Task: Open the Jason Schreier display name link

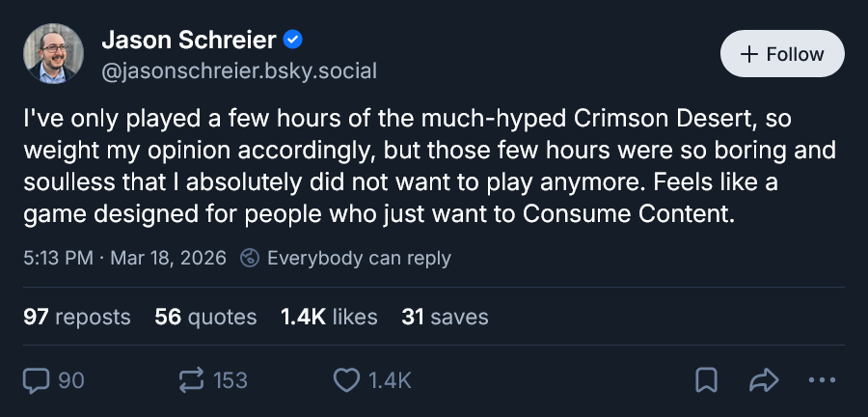Action: pos(189,40)
